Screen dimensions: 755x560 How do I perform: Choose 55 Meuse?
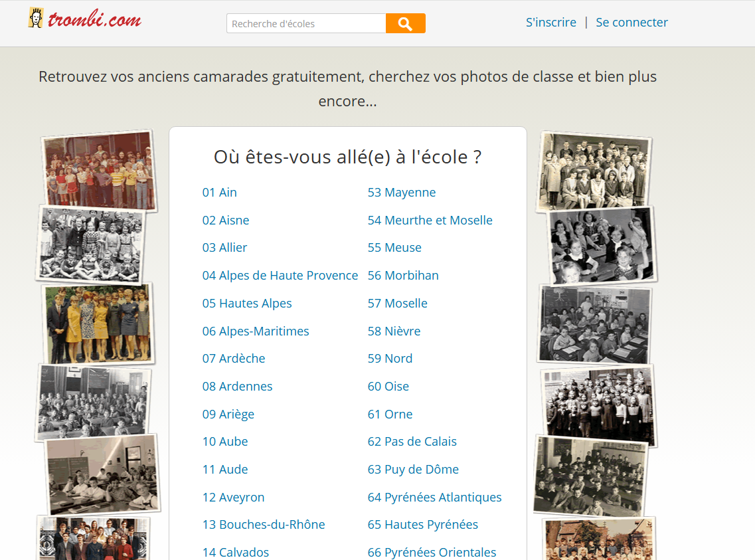click(394, 248)
